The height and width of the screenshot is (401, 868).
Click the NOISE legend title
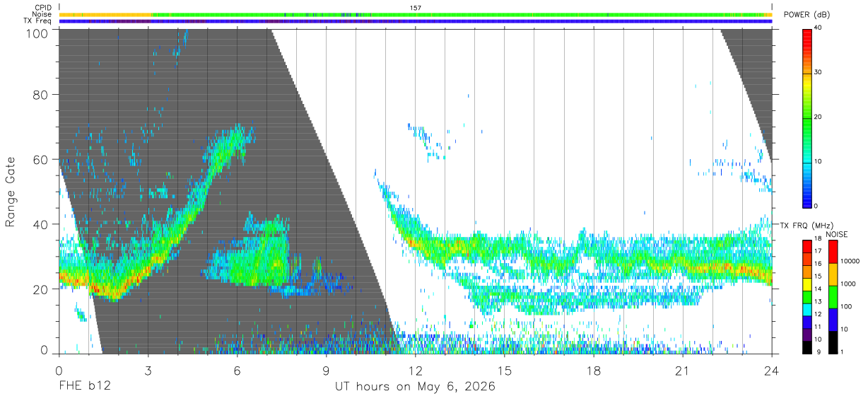[x=836, y=234]
